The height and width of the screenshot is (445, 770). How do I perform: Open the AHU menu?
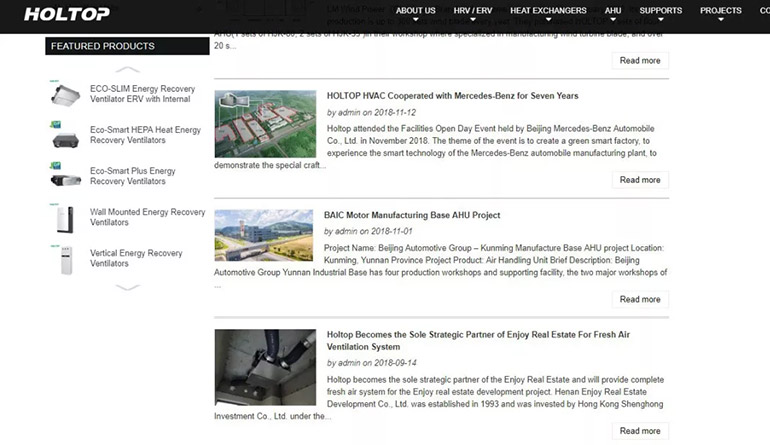pyautogui.click(x=613, y=10)
